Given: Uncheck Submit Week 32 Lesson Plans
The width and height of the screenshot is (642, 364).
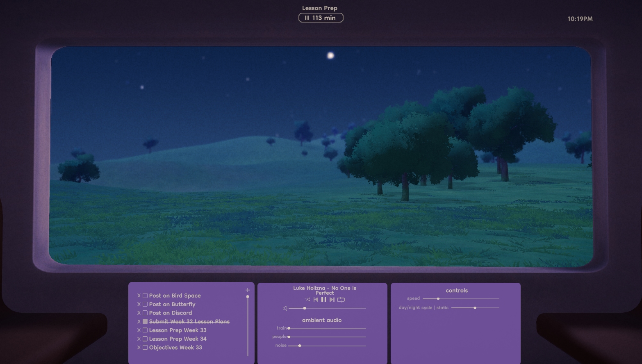Looking at the screenshot, I should 145,321.
